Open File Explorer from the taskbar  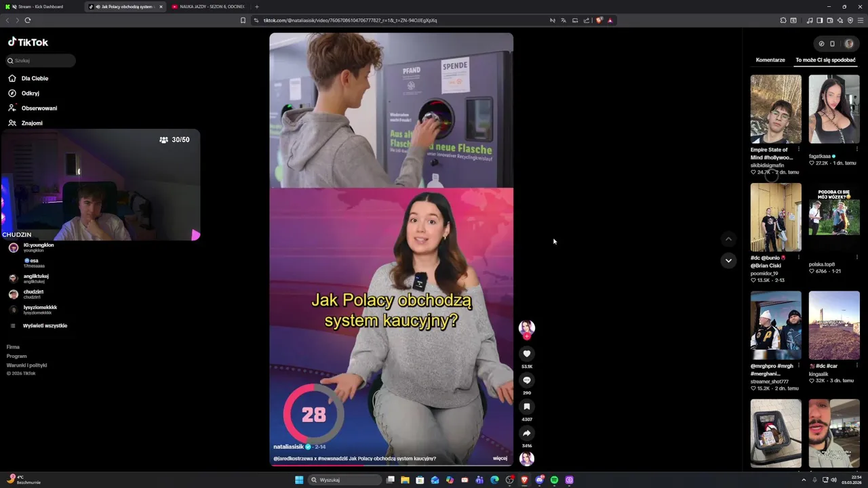pos(405,480)
